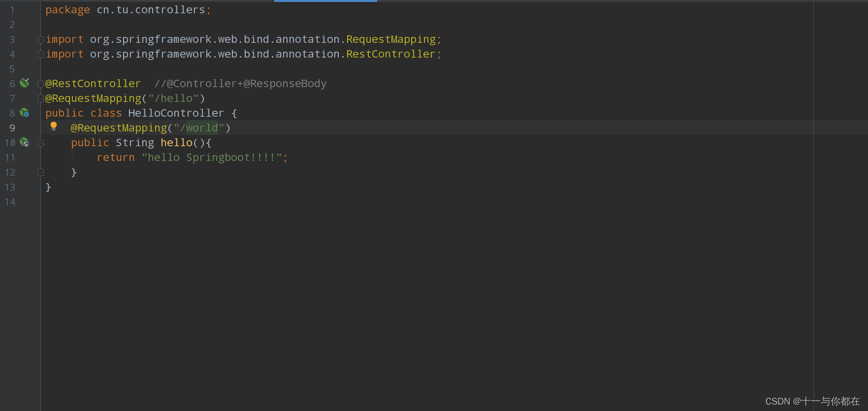Click the 'import' keyword on line 4
868x411 pixels.
point(64,54)
